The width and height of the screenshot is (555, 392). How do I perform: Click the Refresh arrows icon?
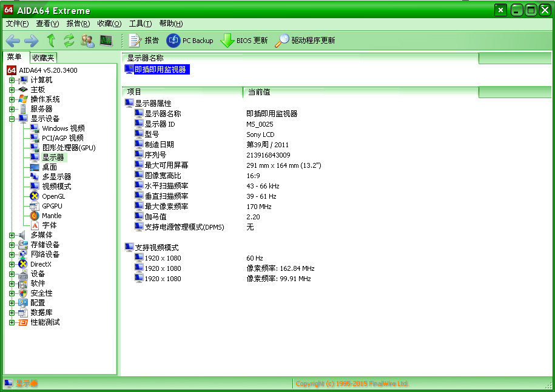coord(69,41)
